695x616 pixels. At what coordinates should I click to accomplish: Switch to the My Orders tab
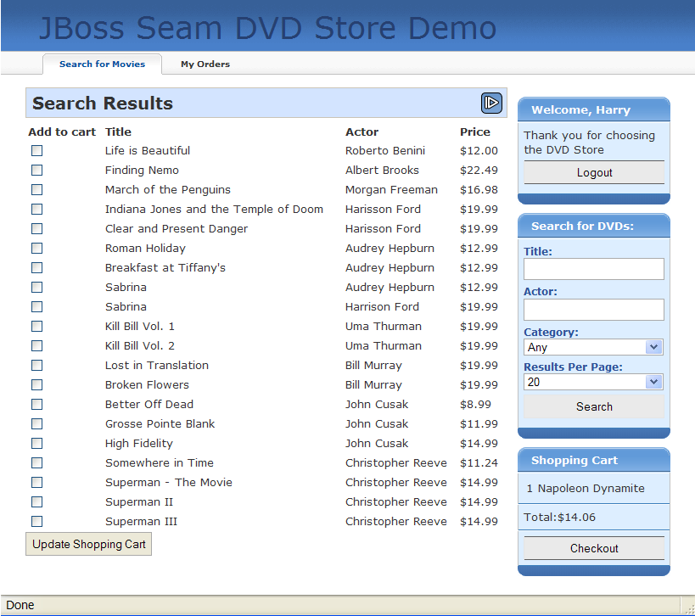pos(205,64)
